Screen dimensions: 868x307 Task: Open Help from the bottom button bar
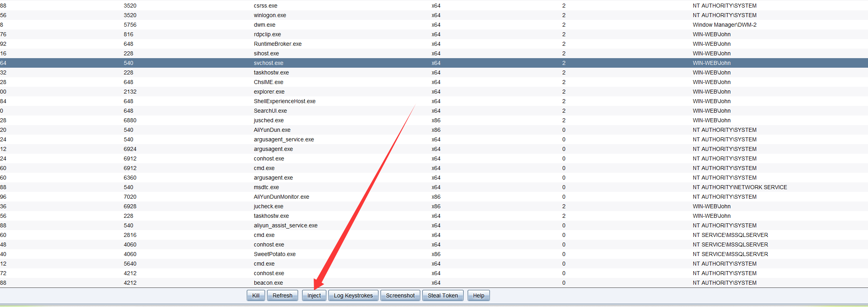(x=478, y=295)
